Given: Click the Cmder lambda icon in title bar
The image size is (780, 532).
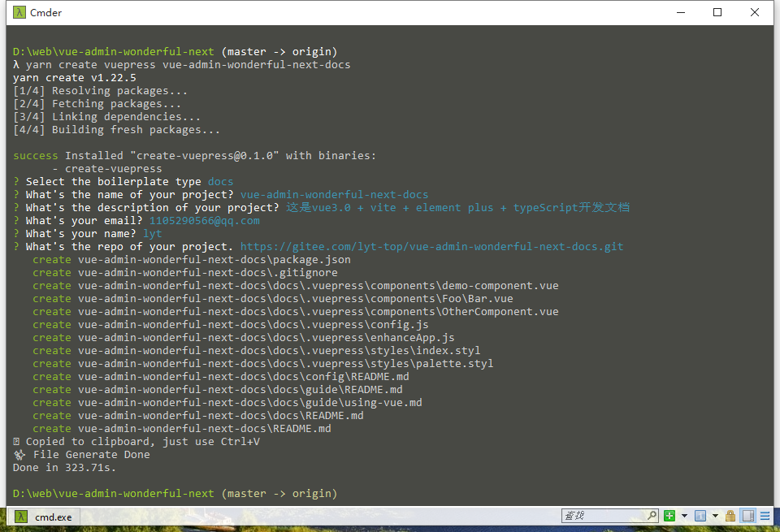Looking at the screenshot, I should (x=19, y=12).
